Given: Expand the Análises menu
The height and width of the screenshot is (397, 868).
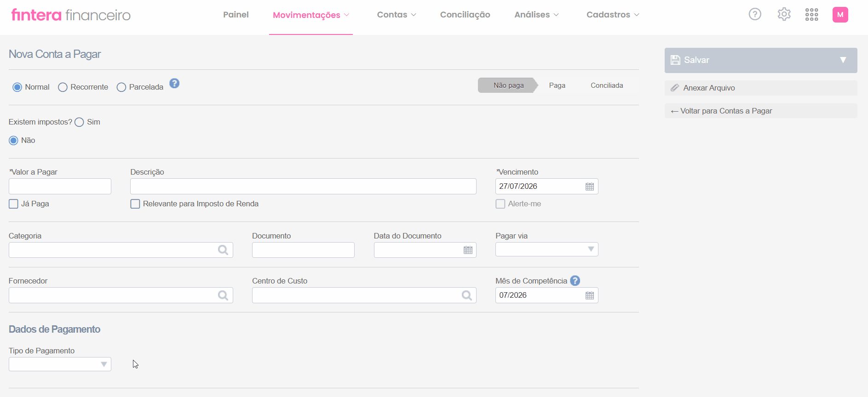Looking at the screenshot, I should coord(537,15).
